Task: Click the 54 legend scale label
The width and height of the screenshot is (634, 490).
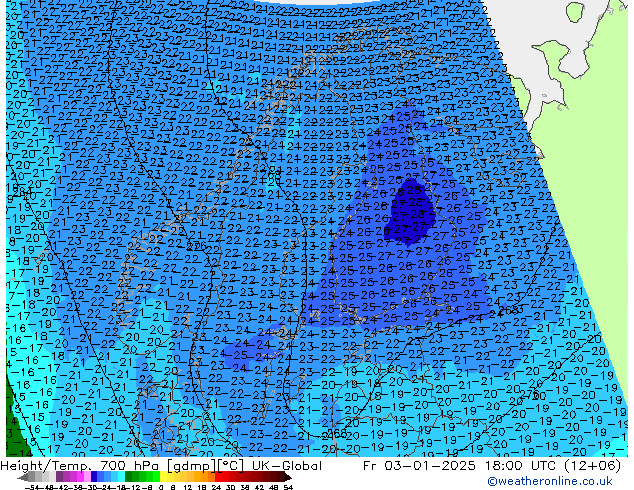Action: point(288,488)
